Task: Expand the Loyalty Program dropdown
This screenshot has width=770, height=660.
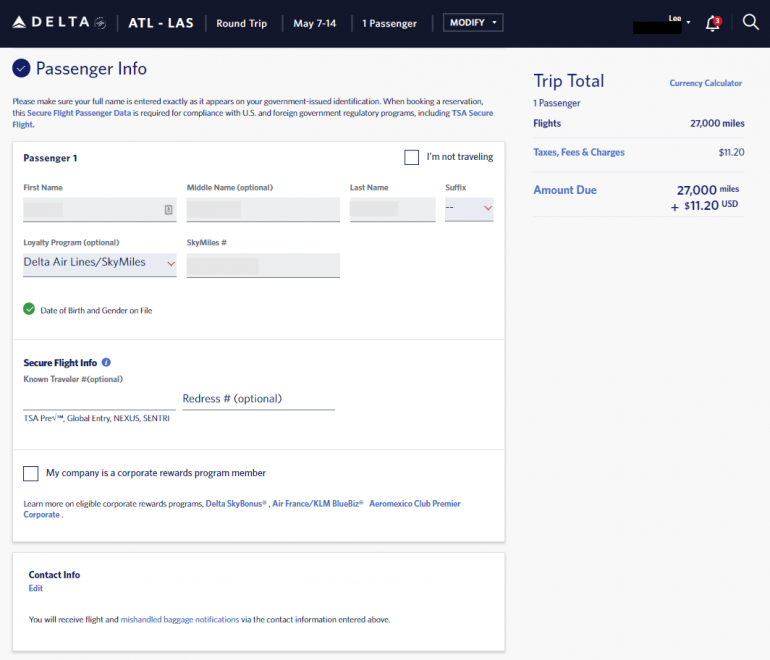Action: coord(100,263)
